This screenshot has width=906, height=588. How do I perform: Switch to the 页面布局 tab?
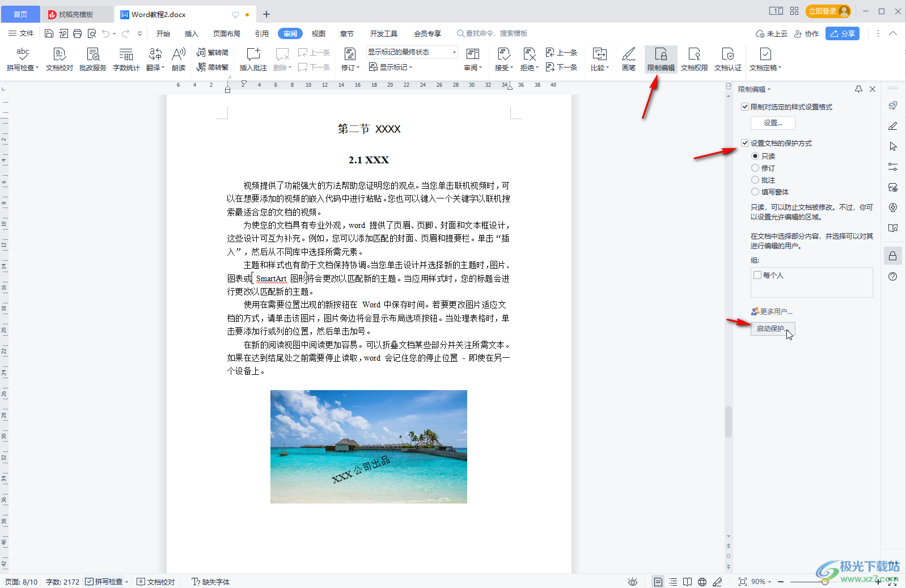click(227, 33)
